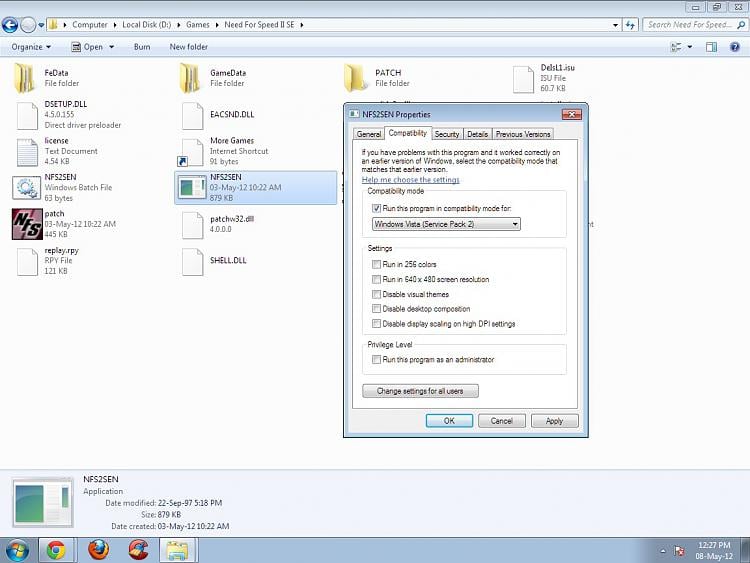The height and width of the screenshot is (563, 750).
Task: Select the license text document icon
Action: (x=27, y=152)
